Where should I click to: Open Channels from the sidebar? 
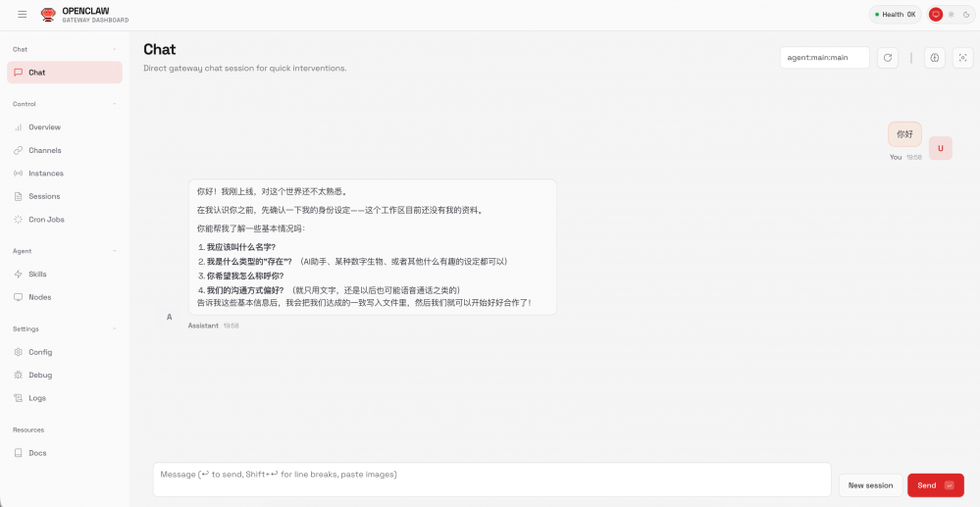(44, 150)
